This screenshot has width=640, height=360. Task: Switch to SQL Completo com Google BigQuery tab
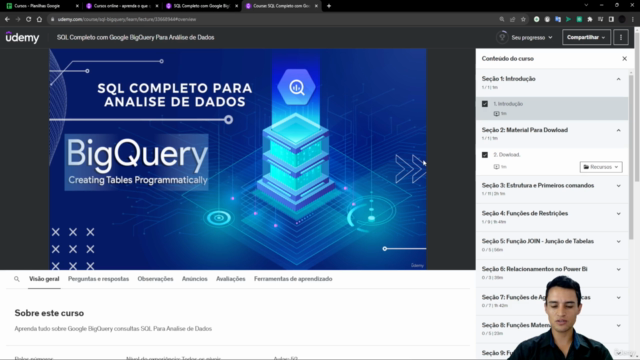[x=202, y=6]
